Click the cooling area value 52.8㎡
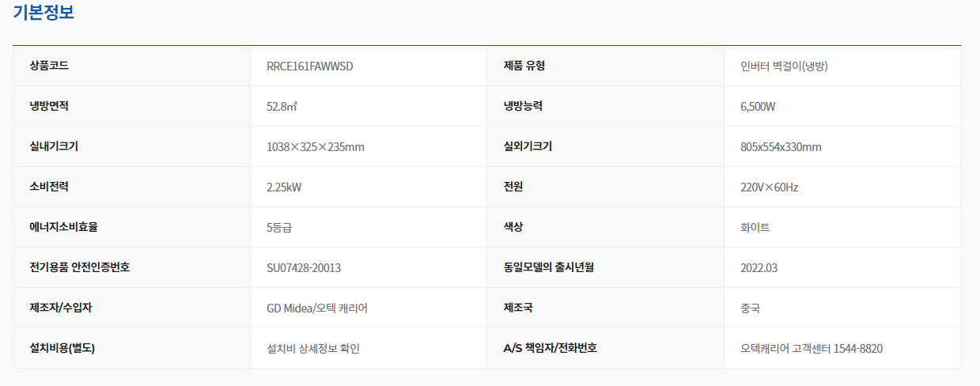 click(282, 107)
